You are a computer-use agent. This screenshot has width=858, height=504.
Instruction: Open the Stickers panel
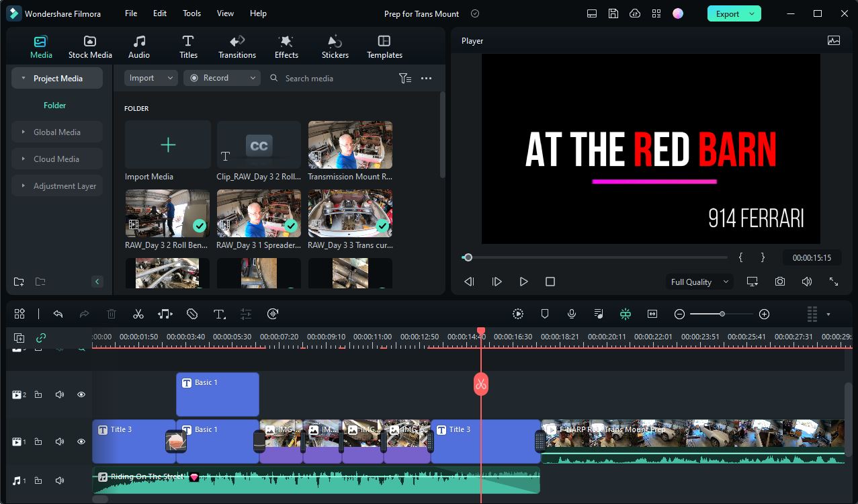[x=335, y=47]
